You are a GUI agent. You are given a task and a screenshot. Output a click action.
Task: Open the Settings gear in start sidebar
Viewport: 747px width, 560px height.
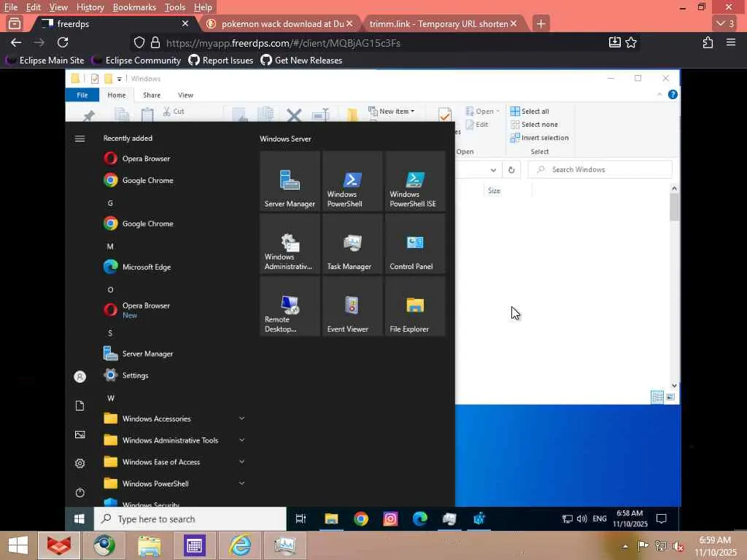pos(80,463)
